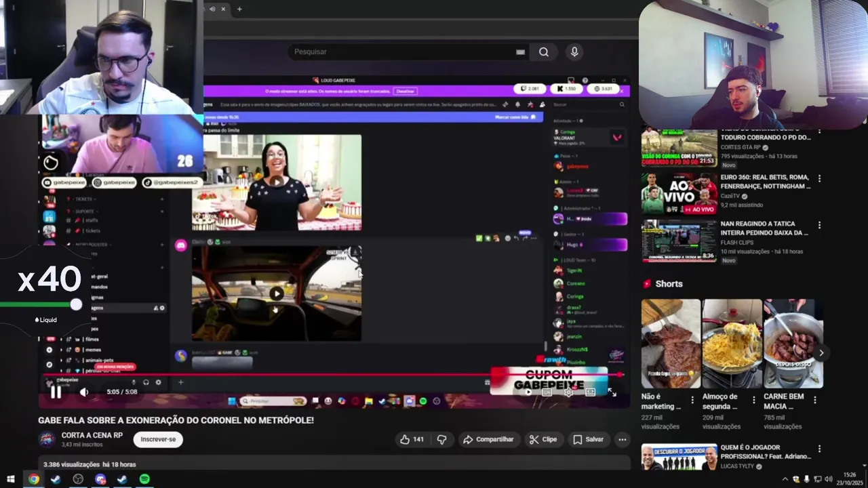
Task: Show next Shorts with the arrow
Action: [821, 353]
